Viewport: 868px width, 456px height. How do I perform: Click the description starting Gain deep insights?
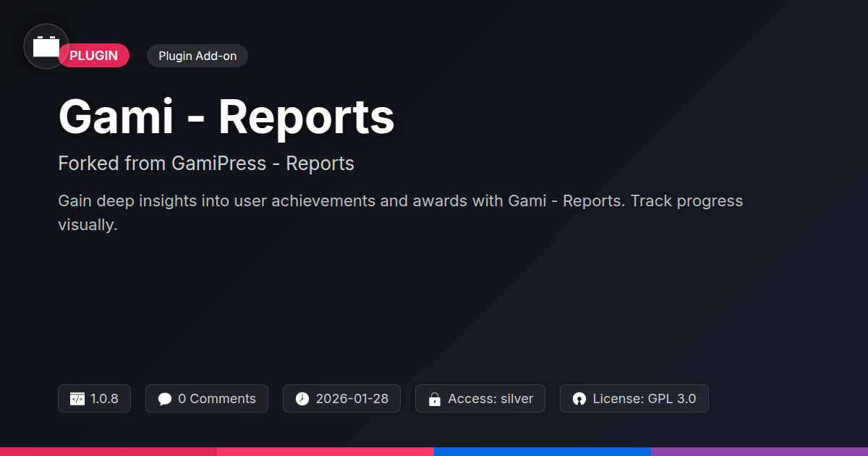401,213
